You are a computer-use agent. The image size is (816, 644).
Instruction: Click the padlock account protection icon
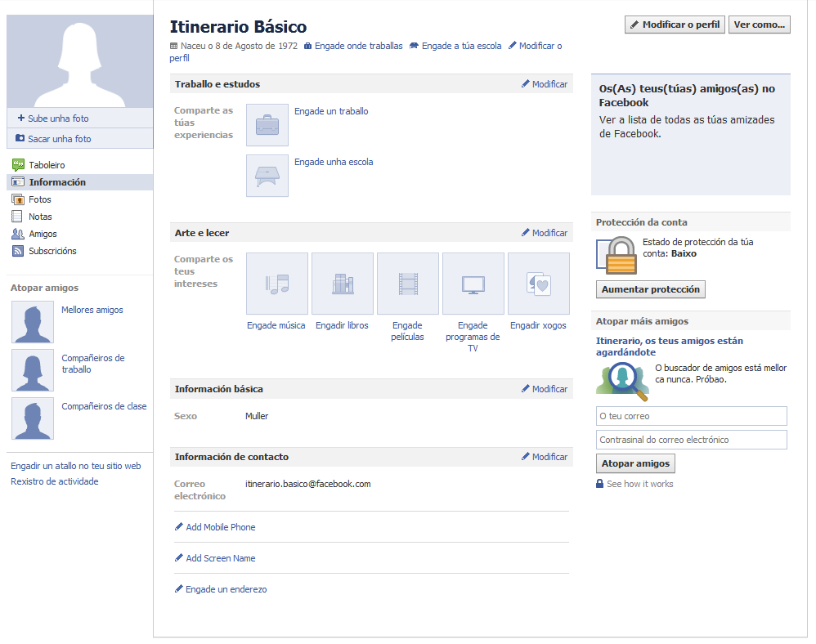coord(616,255)
